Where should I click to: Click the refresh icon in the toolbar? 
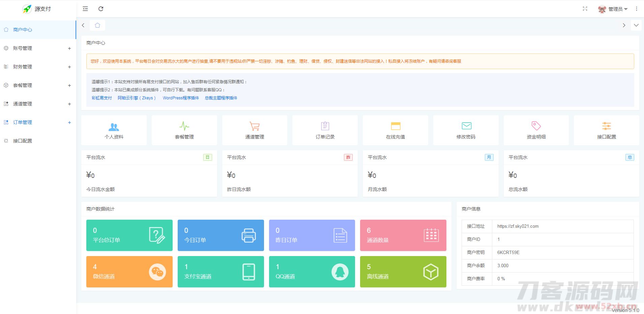101,9
